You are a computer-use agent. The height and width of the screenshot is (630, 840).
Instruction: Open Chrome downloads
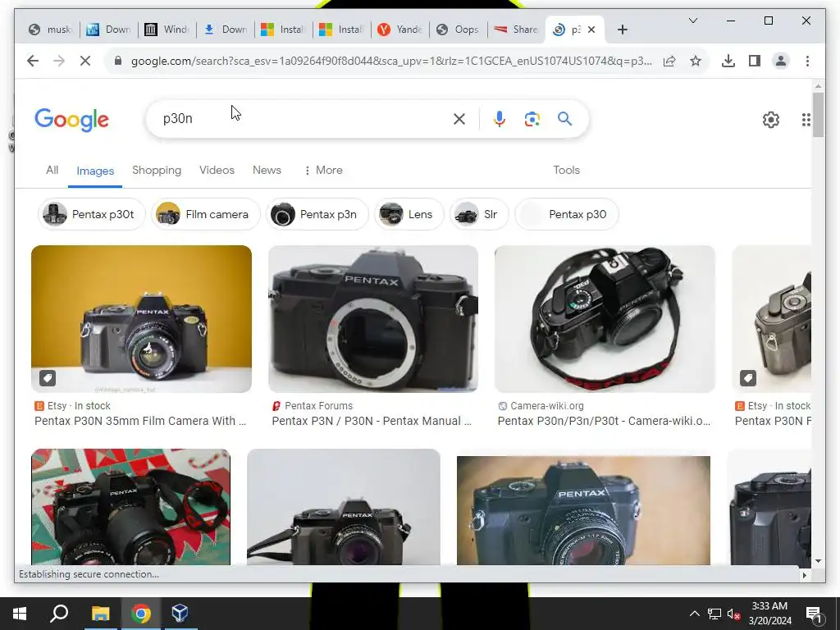tap(728, 61)
